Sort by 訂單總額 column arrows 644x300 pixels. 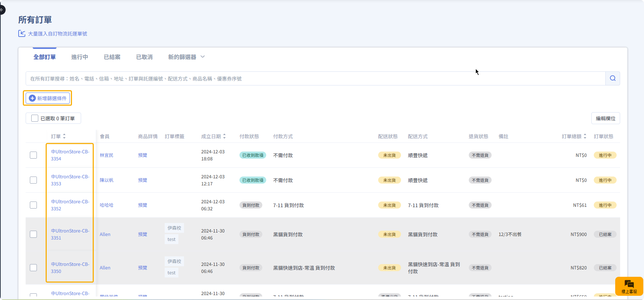click(585, 136)
